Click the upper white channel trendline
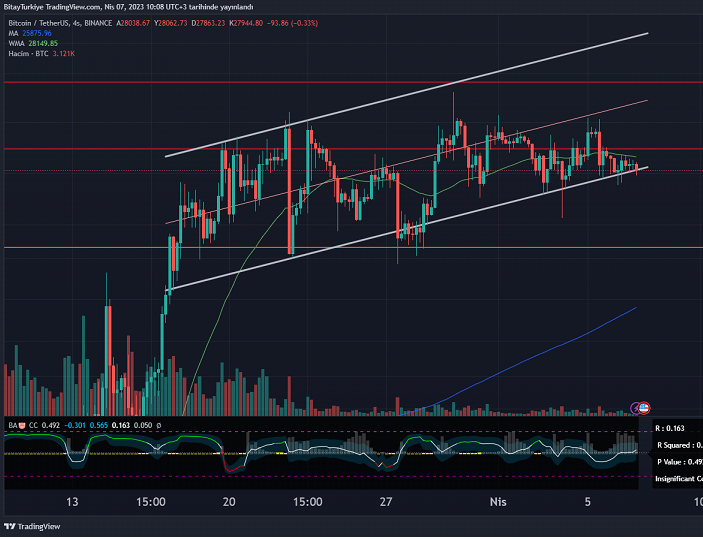The image size is (703, 539). coord(407,95)
